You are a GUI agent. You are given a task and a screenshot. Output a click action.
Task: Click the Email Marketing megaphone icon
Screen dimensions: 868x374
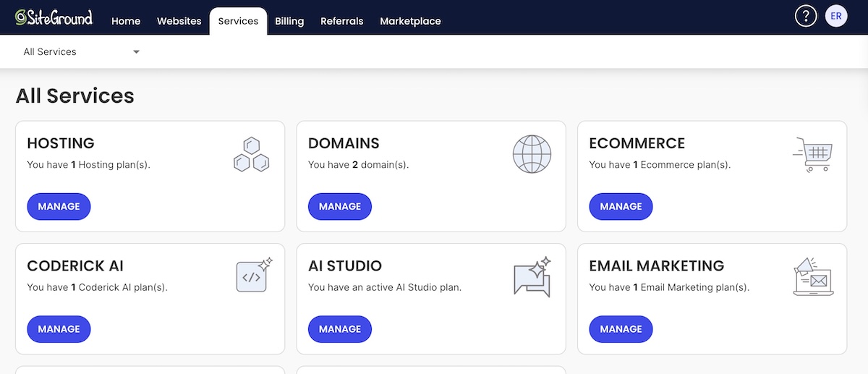tap(813, 276)
